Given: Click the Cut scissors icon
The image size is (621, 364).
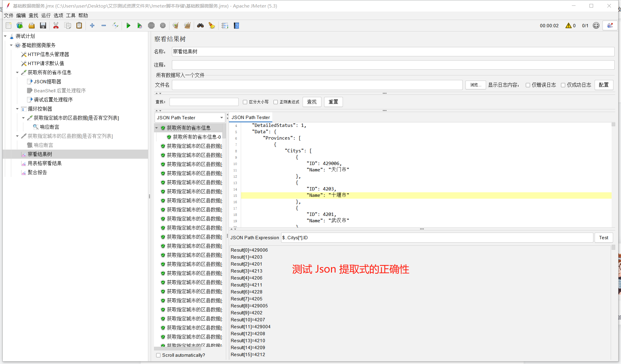Looking at the screenshot, I should [56, 26].
